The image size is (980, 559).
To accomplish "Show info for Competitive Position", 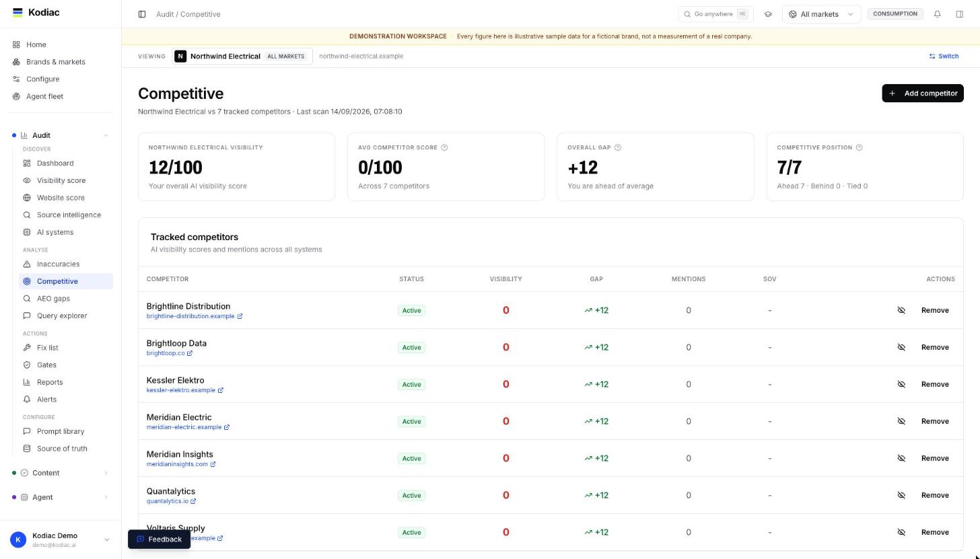I will point(859,147).
